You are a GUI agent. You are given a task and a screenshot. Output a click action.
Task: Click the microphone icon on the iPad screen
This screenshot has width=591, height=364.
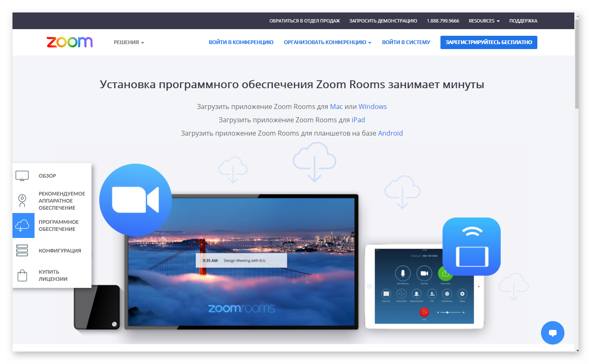[x=403, y=273]
